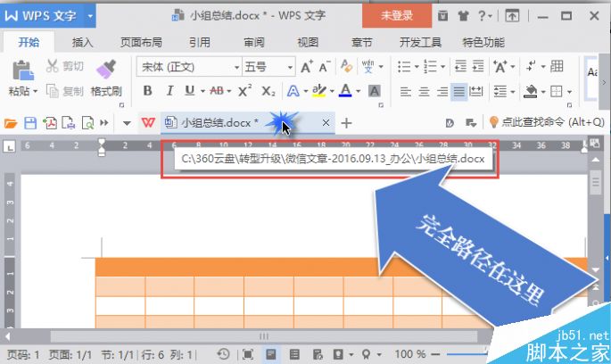Toggle italic formatting
Image resolution: width=611 pixels, height=364 pixels.
point(169,91)
